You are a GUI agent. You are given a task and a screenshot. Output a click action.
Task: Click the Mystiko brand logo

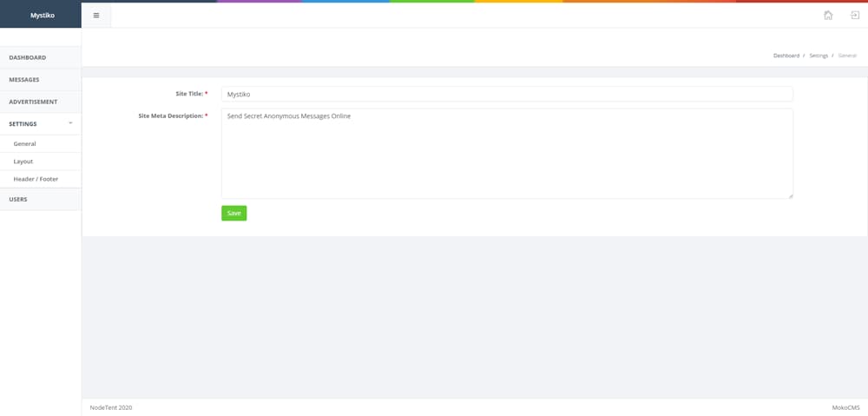click(41, 15)
